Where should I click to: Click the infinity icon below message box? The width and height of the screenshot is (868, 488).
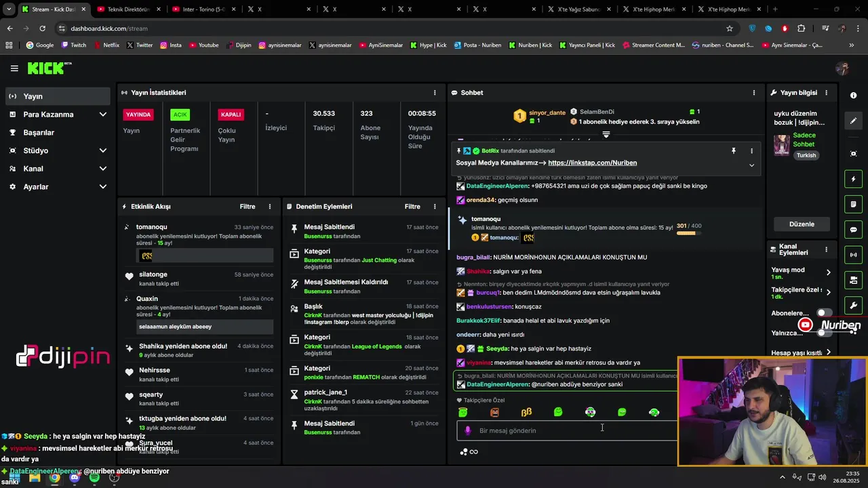coord(474,452)
